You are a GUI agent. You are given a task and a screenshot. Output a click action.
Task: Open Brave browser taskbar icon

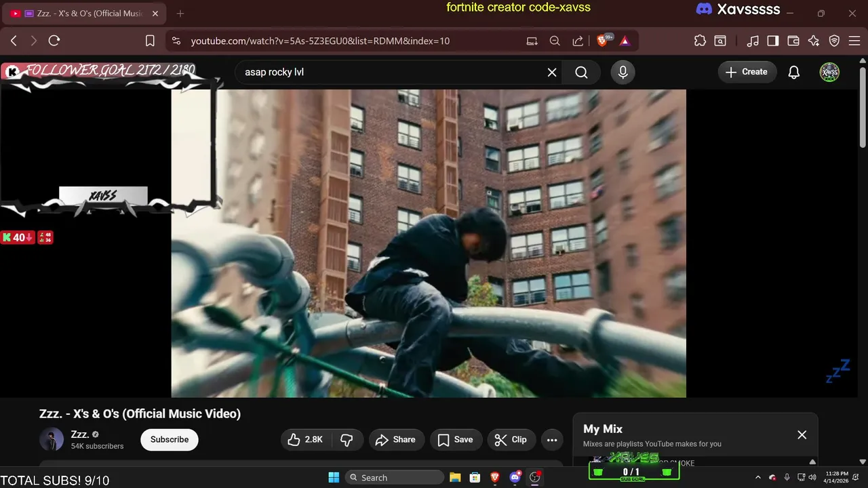(x=495, y=477)
